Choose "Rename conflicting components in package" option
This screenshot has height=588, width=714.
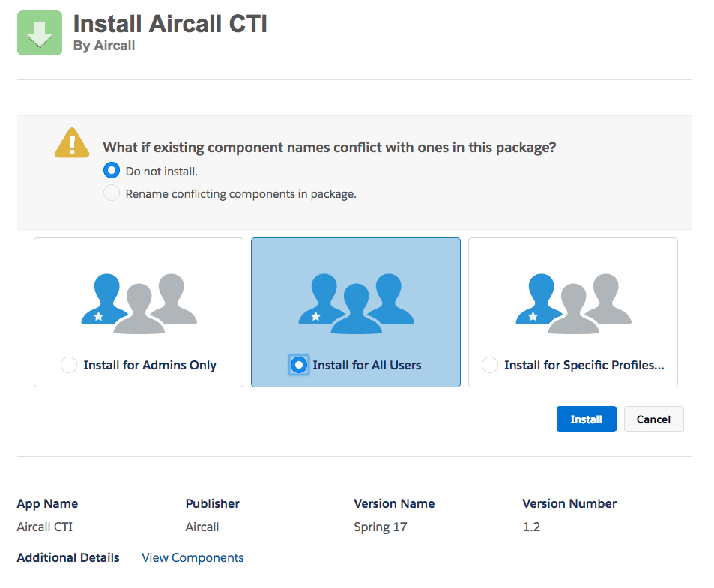click(x=112, y=193)
